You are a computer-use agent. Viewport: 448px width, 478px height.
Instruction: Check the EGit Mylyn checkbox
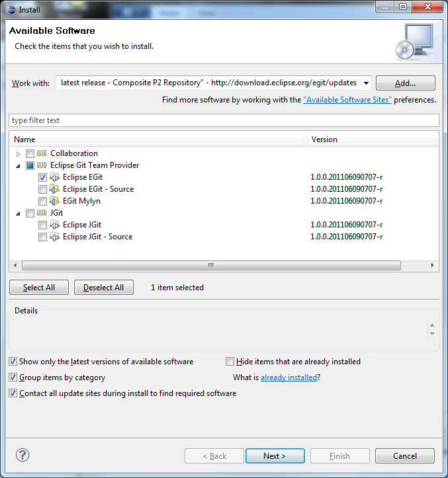(x=43, y=201)
